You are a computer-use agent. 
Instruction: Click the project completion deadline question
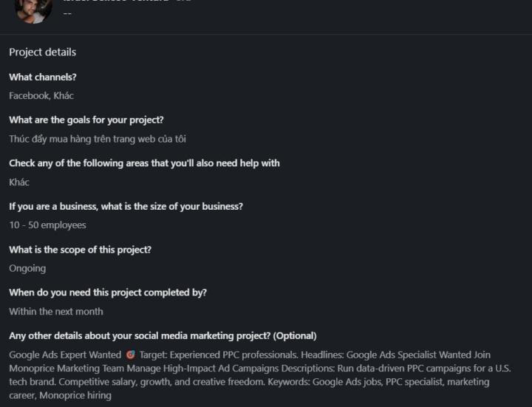click(x=108, y=293)
